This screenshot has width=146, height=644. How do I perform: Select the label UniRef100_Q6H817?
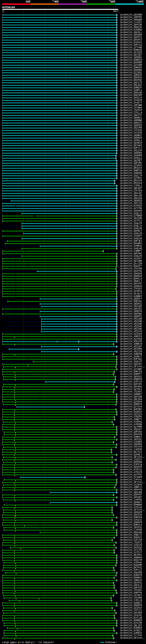pyautogui.click(x=131, y=231)
